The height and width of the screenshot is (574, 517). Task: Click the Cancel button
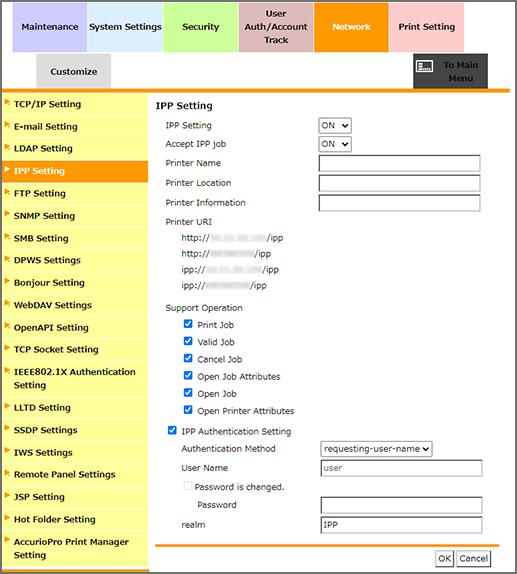point(473,559)
